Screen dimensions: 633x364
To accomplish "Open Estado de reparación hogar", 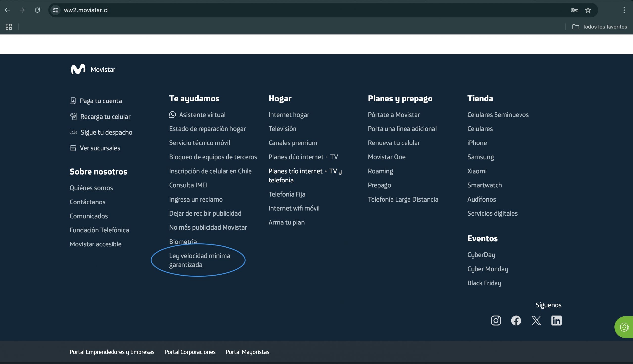I will tap(207, 128).
